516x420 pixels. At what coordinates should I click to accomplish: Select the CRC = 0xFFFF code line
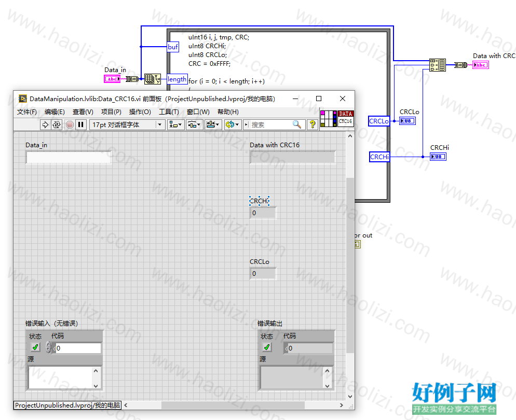tap(209, 63)
